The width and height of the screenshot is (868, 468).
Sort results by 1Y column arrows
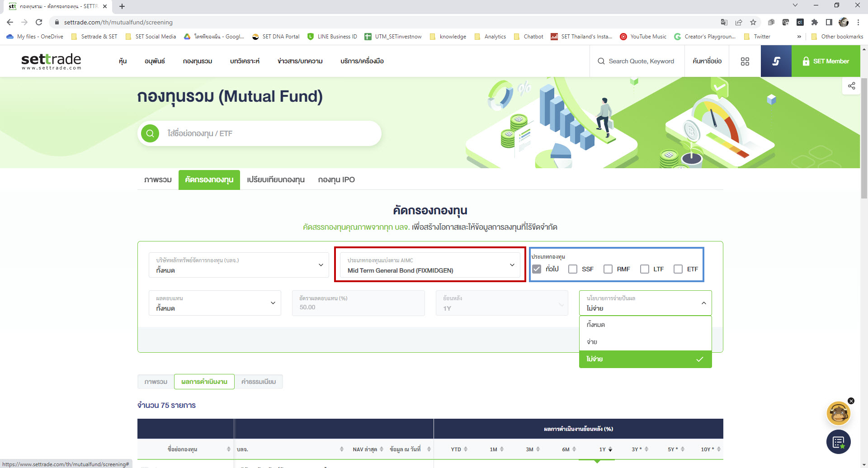pyautogui.click(x=610, y=449)
